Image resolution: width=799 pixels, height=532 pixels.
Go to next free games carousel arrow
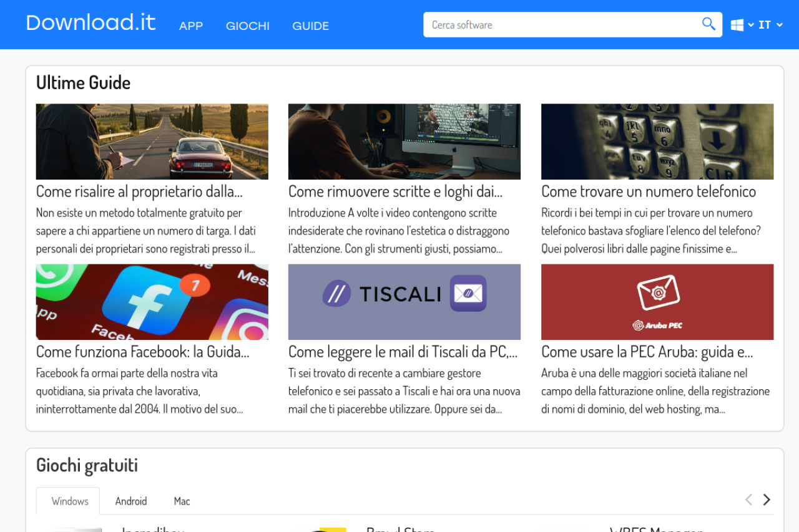coord(767,500)
